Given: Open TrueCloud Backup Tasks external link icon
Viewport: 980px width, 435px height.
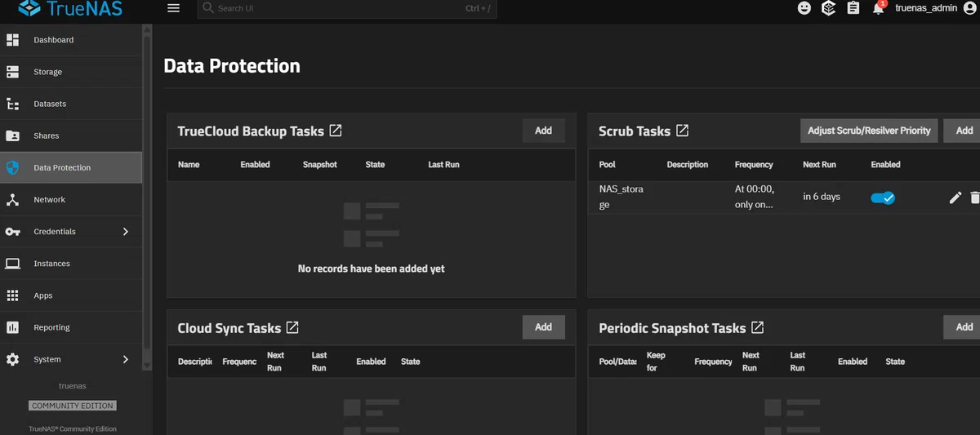Looking at the screenshot, I should click(x=336, y=131).
